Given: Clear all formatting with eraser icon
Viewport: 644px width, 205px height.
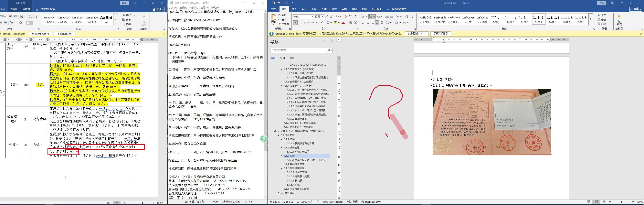Looking at the screenshot, I should pos(346,16).
